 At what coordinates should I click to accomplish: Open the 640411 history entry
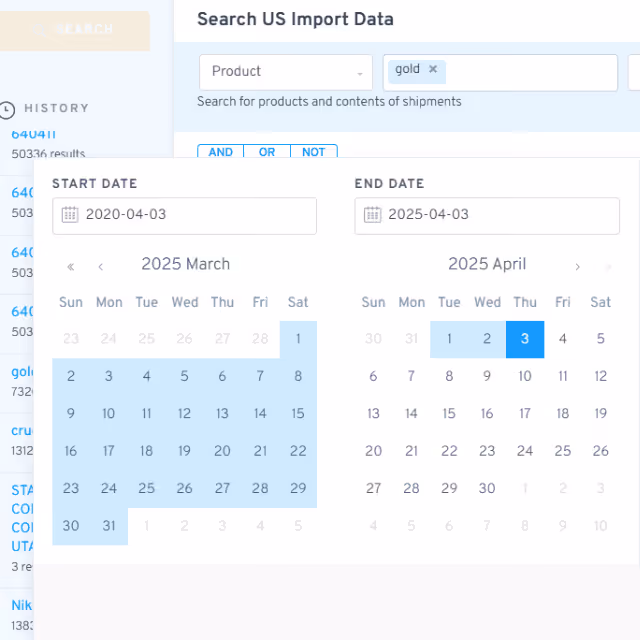[x=33, y=134]
